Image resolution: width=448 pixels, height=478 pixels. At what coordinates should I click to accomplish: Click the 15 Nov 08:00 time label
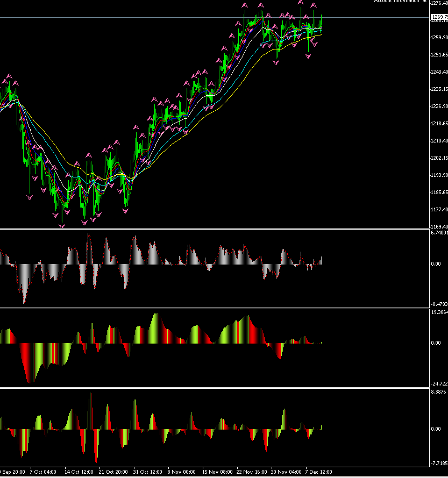(217, 472)
